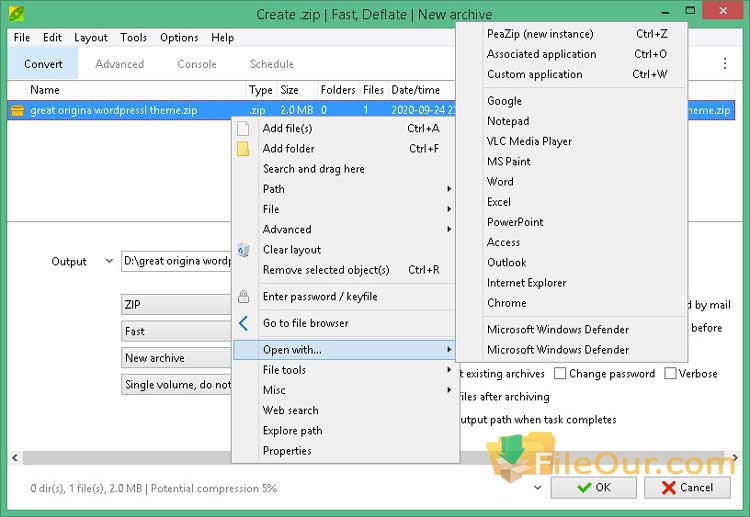Open the Tools menu

(133, 37)
